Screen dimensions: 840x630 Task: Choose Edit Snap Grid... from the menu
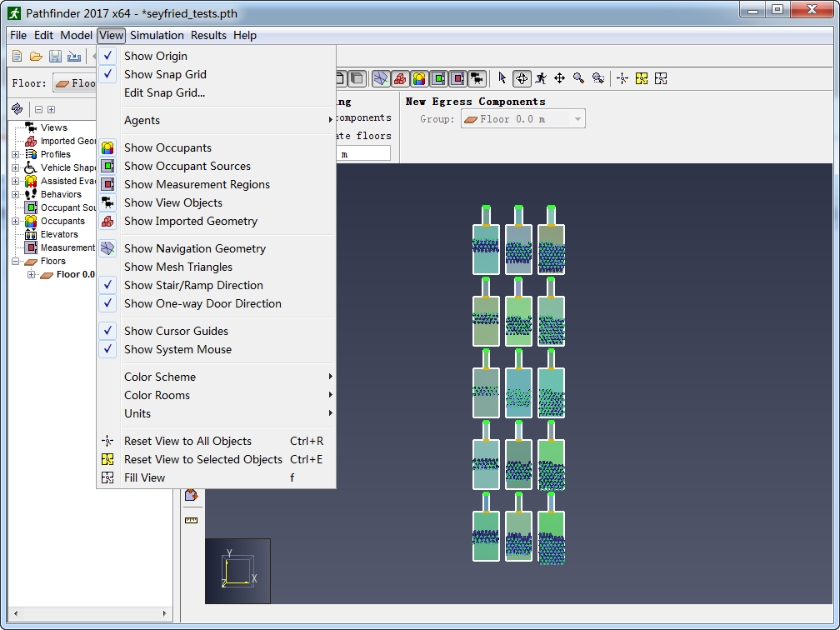(217, 92)
